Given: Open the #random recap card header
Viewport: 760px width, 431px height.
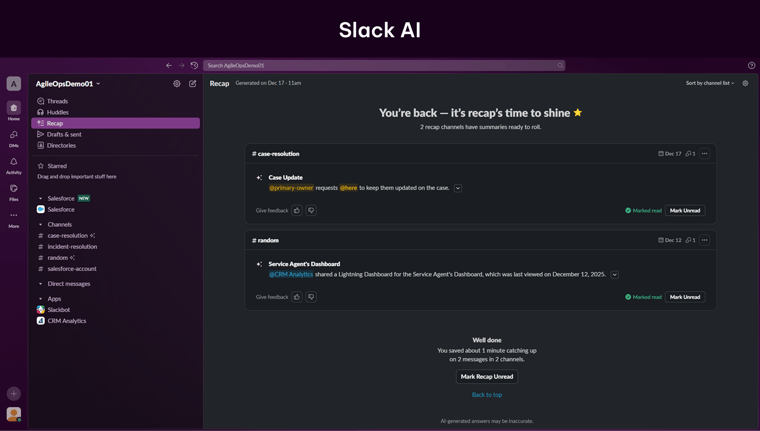Looking at the screenshot, I should (x=266, y=240).
